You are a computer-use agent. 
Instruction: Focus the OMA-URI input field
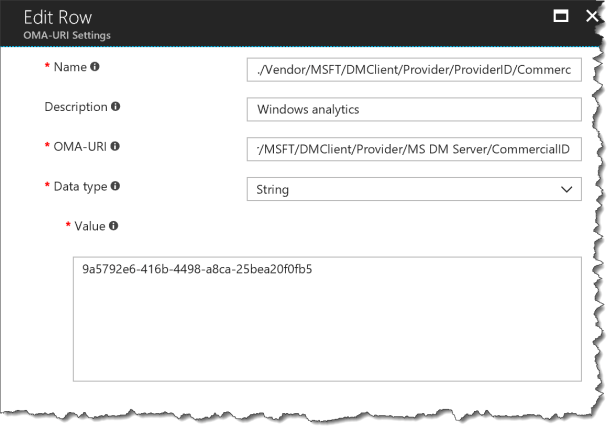point(413,149)
